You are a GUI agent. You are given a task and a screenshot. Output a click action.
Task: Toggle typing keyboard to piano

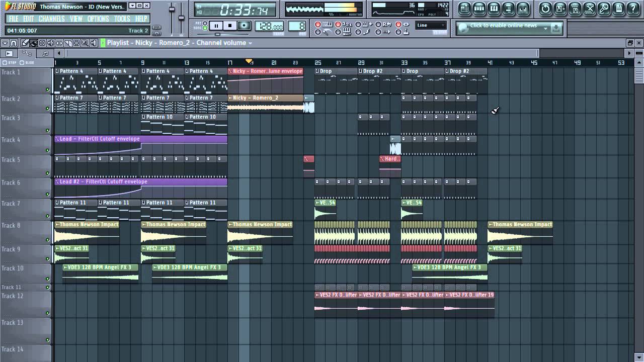pos(317,24)
